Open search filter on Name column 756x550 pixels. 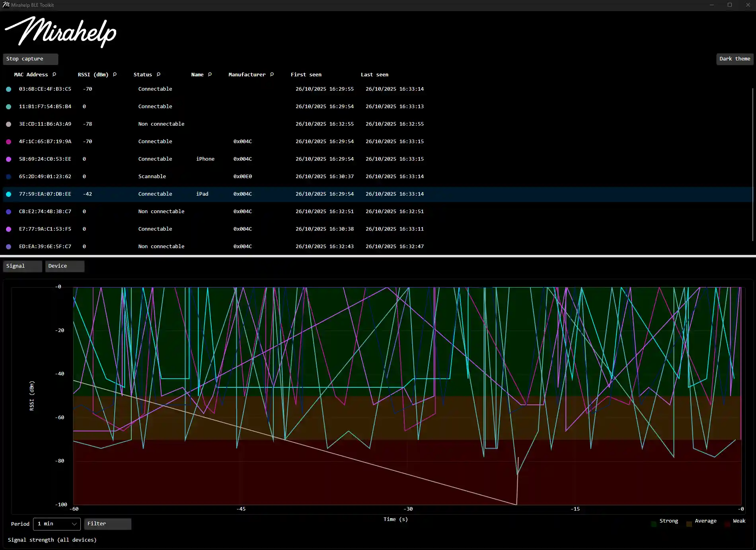click(x=209, y=74)
